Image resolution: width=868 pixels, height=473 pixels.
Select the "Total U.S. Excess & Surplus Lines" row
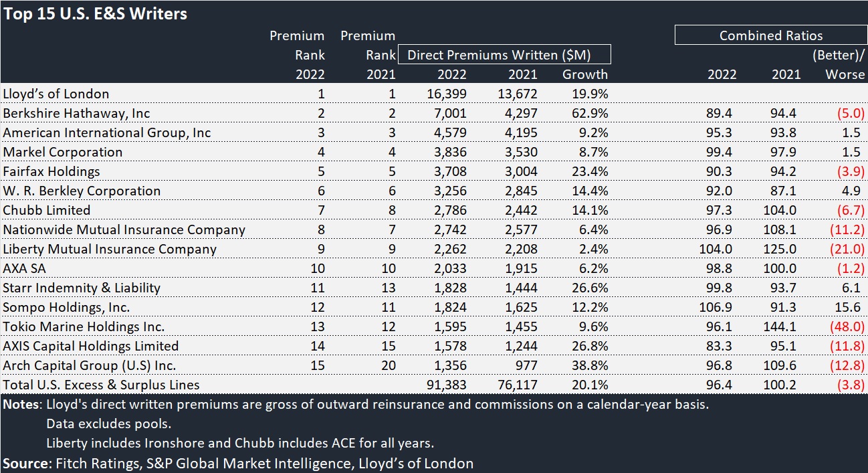(101, 385)
